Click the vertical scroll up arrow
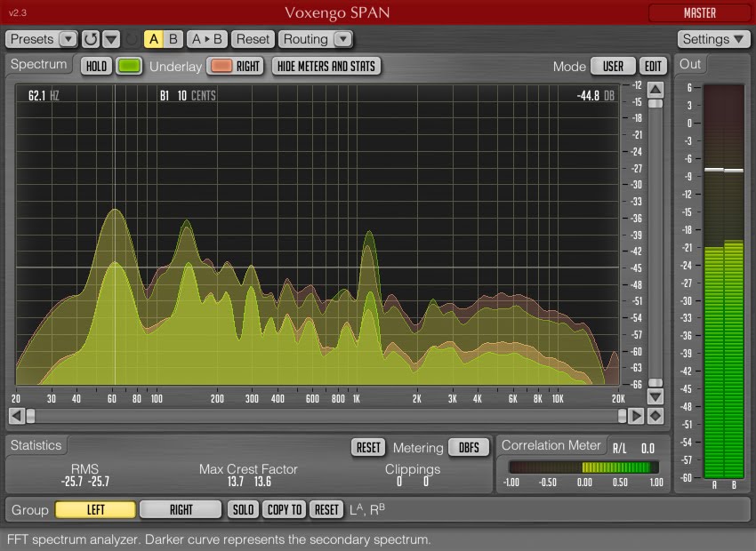 pyautogui.click(x=655, y=90)
